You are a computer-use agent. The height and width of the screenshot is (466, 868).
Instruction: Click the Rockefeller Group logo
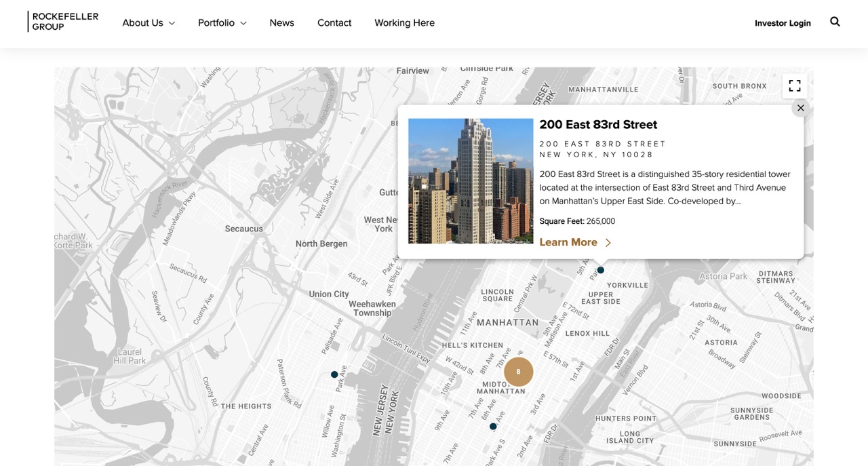click(x=63, y=22)
